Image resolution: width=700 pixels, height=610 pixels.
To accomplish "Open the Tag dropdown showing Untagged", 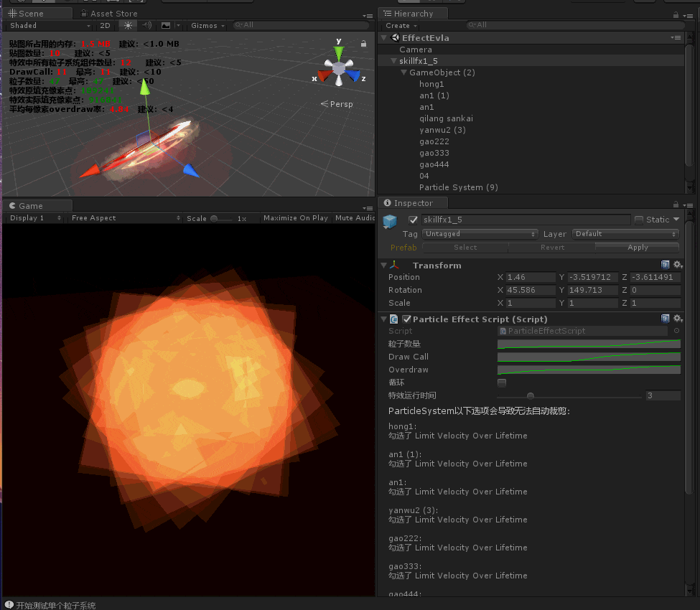I will coord(480,234).
